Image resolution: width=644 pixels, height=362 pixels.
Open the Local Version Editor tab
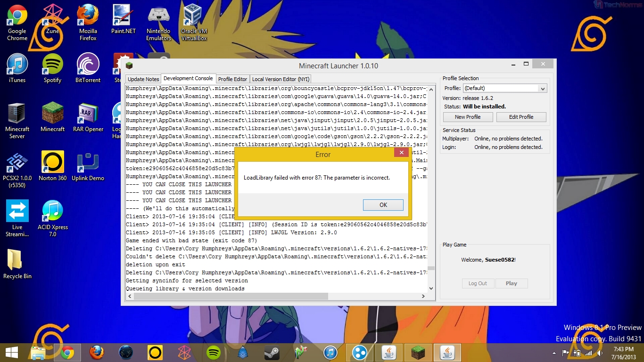click(x=280, y=79)
